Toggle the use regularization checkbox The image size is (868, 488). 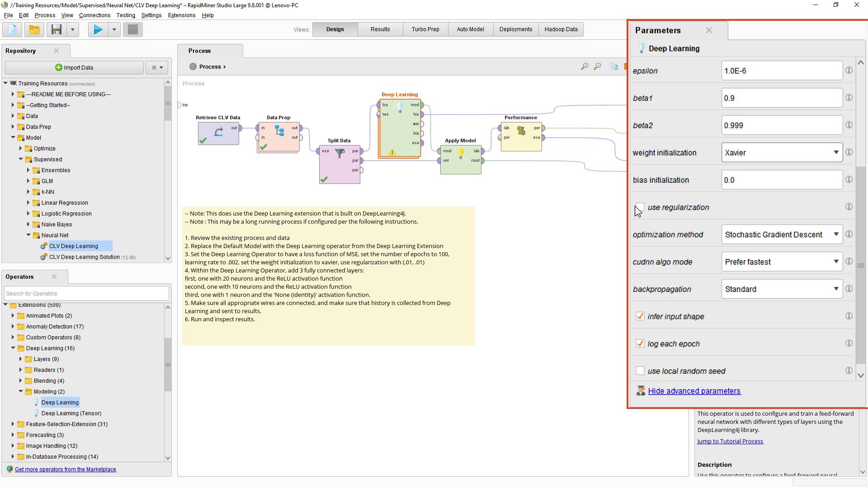(640, 207)
